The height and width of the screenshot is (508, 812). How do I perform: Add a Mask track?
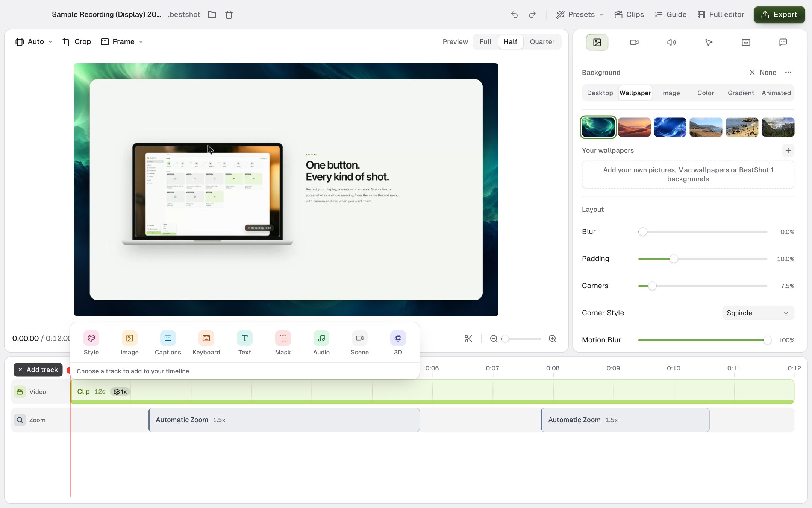[x=283, y=343]
